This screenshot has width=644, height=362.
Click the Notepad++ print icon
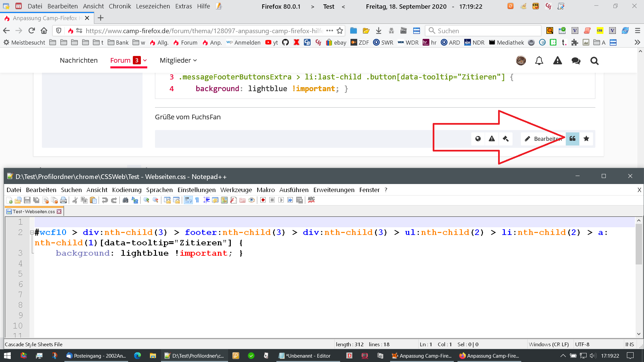63,200
